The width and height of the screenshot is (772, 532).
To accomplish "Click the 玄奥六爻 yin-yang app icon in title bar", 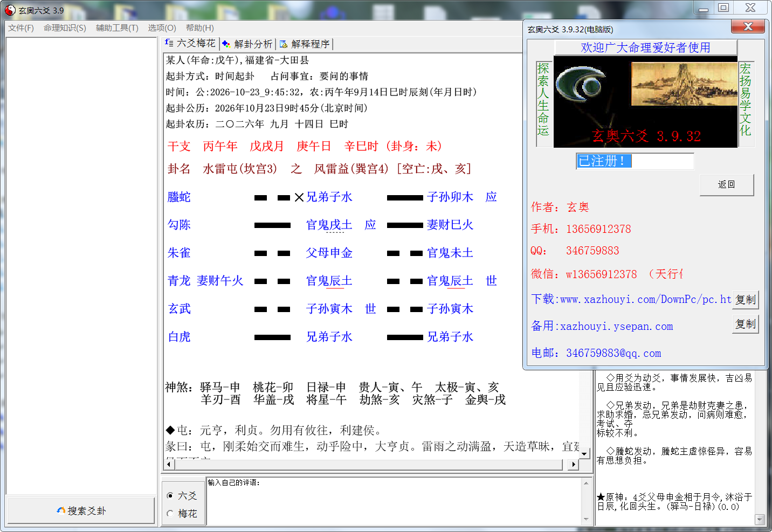I will 10,10.
